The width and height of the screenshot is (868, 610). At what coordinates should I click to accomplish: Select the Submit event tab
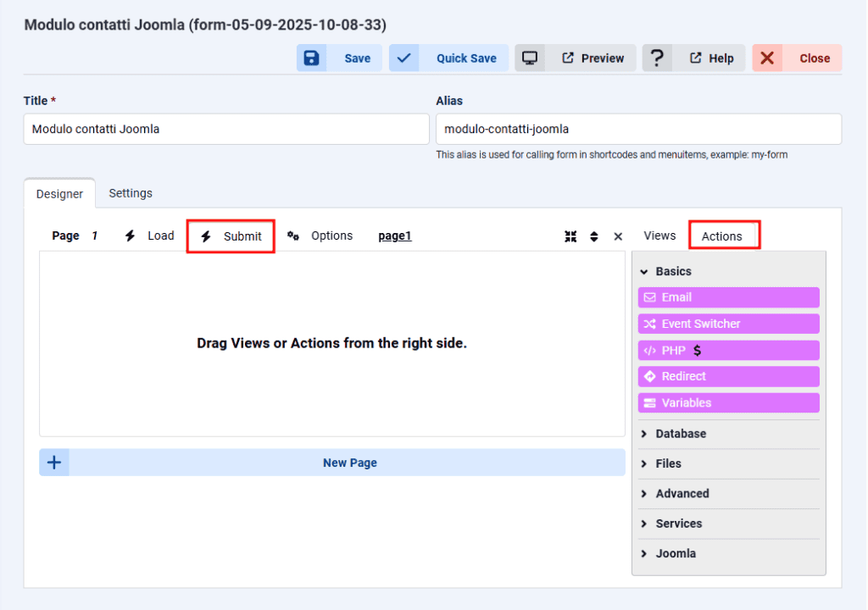(x=231, y=236)
